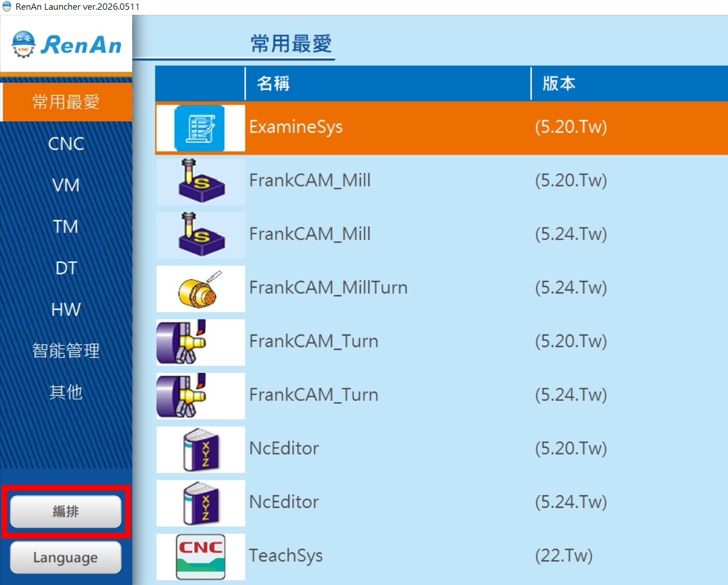Click the (22.Tw) version text
This screenshot has height=585, width=728.
click(x=564, y=556)
